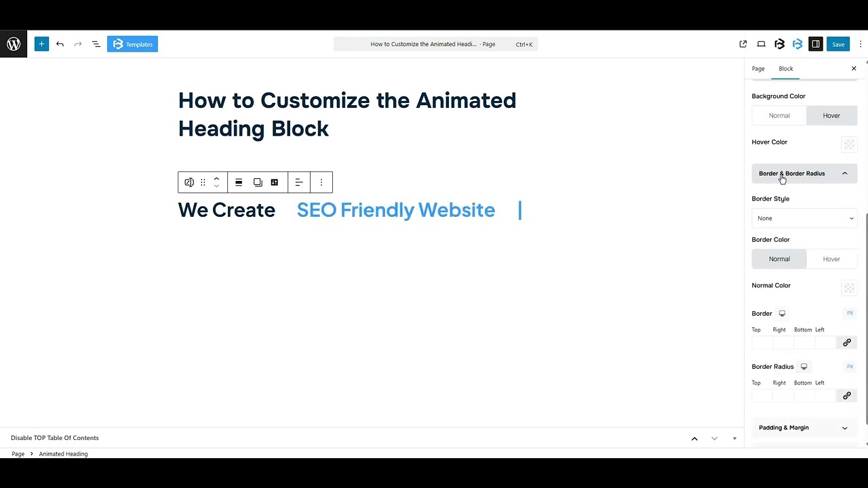Link the Border values with chain icon
Image resolution: width=868 pixels, height=488 pixels.
(846, 342)
